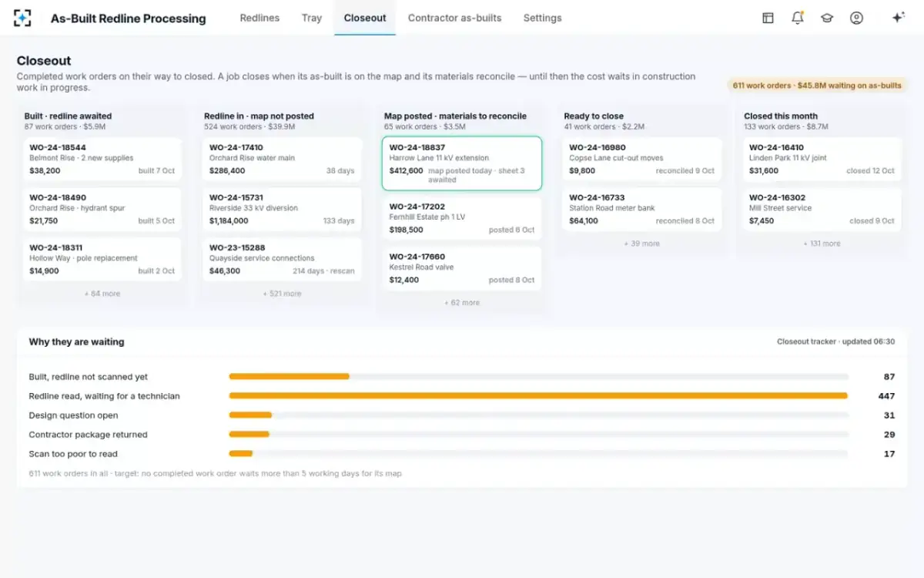Switch to the Tray tab

[312, 18]
